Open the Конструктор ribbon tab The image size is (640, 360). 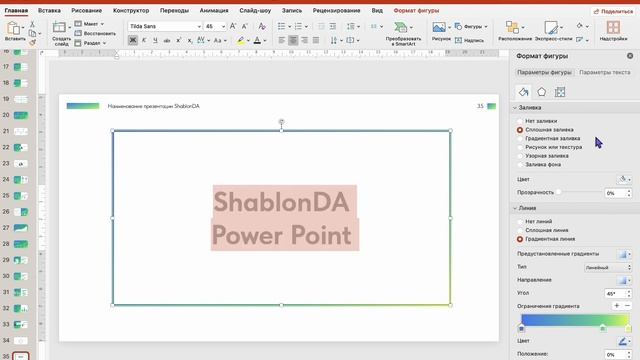click(x=131, y=11)
